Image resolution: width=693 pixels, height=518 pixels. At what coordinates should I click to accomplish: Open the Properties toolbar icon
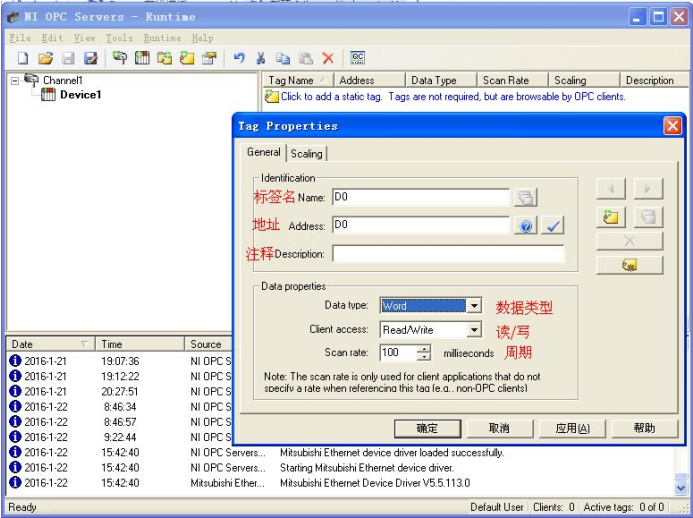click(209, 57)
